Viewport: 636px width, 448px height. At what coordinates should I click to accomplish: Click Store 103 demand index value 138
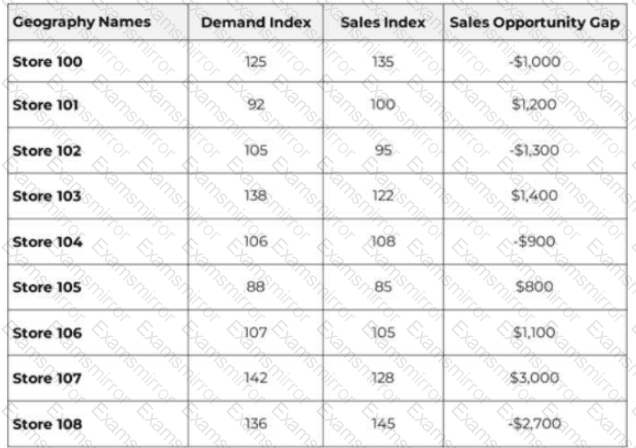coord(256,196)
